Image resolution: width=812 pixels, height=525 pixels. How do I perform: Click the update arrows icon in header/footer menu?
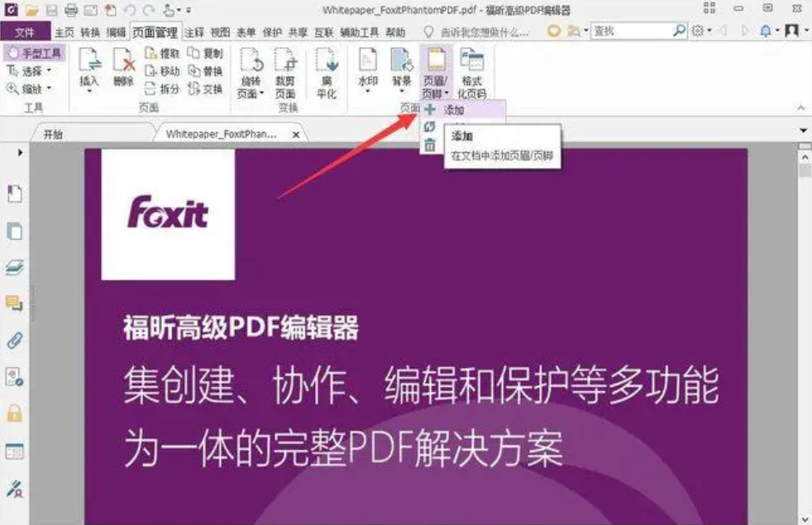(x=429, y=126)
